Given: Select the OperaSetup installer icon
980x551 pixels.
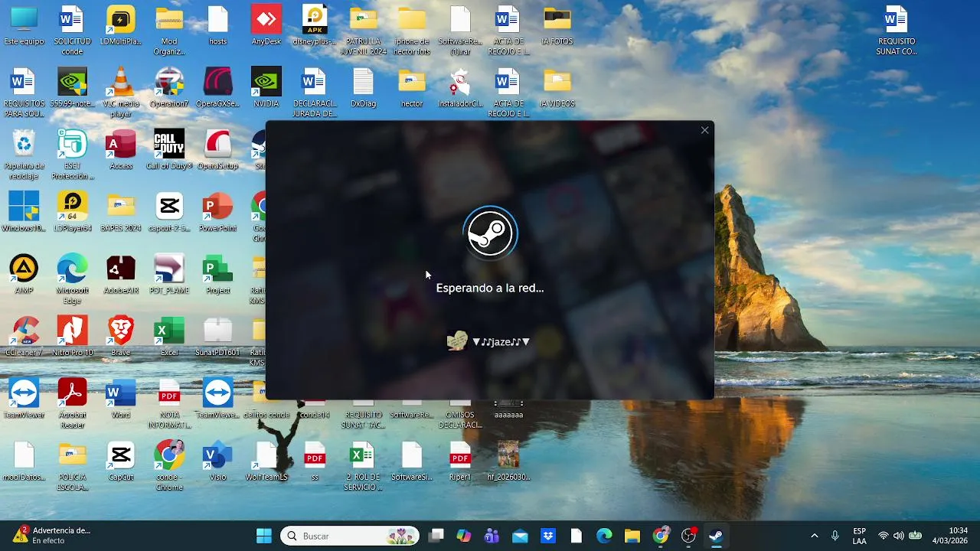Looking at the screenshot, I should point(218,150).
